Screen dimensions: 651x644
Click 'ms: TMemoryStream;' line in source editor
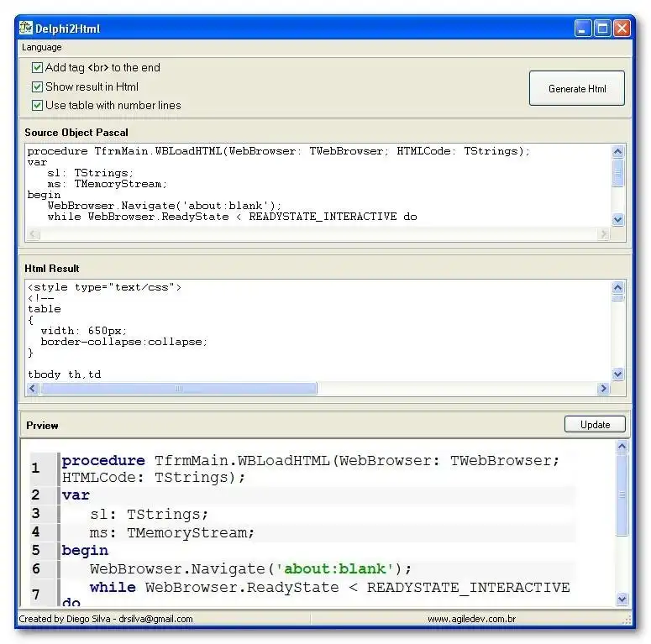108,184
